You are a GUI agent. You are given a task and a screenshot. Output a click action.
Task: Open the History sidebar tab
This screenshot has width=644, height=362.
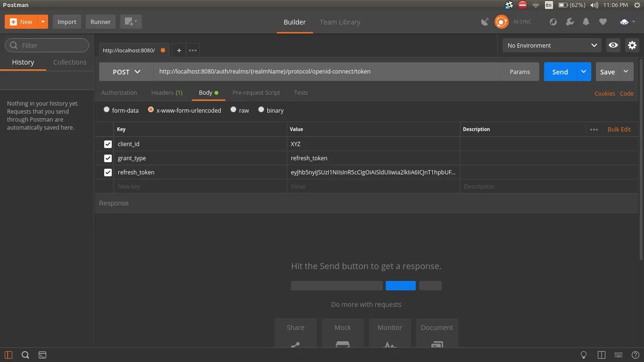click(23, 62)
